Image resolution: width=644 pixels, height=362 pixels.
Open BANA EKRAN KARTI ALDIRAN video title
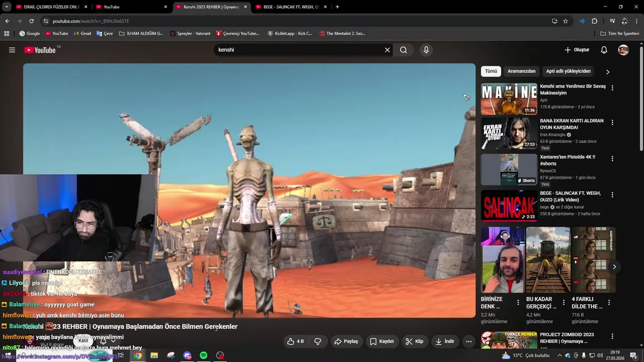click(x=571, y=124)
